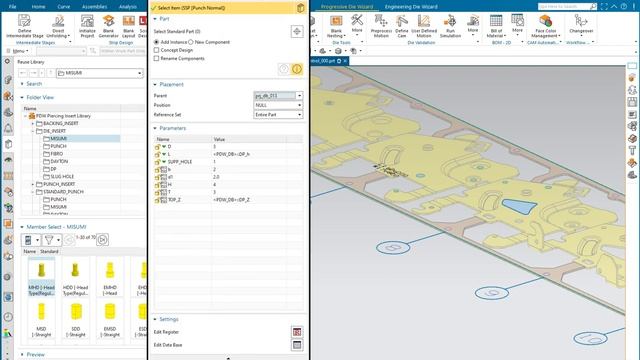Open the Menu dropdown button
The width and height of the screenshot is (640, 360).
click(x=18, y=51)
